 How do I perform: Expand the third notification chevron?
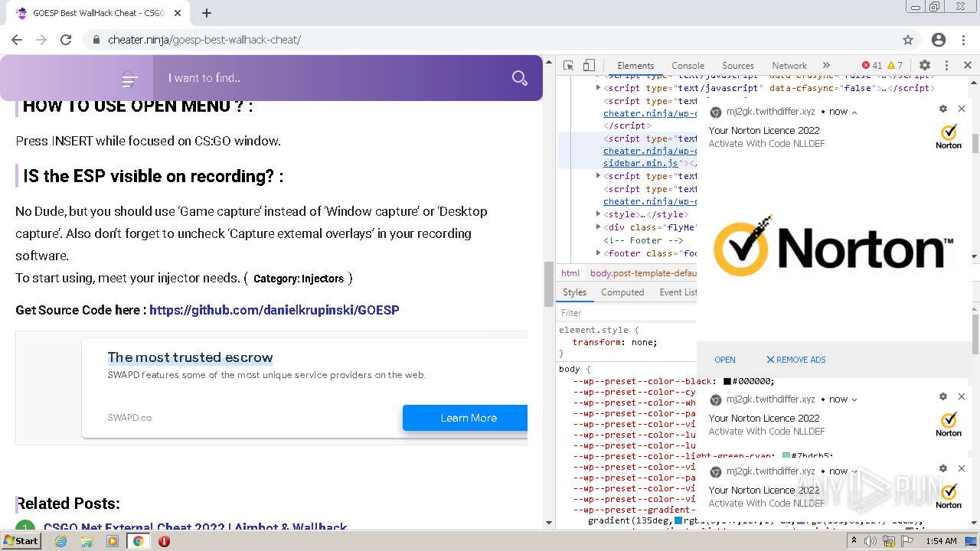pos(854,471)
